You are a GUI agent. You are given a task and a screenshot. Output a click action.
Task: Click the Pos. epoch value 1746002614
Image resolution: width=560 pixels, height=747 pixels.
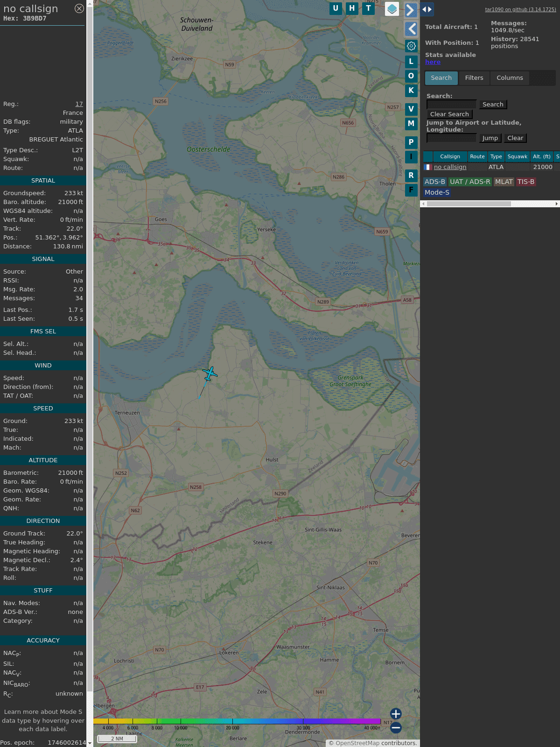pyautogui.click(x=67, y=743)
